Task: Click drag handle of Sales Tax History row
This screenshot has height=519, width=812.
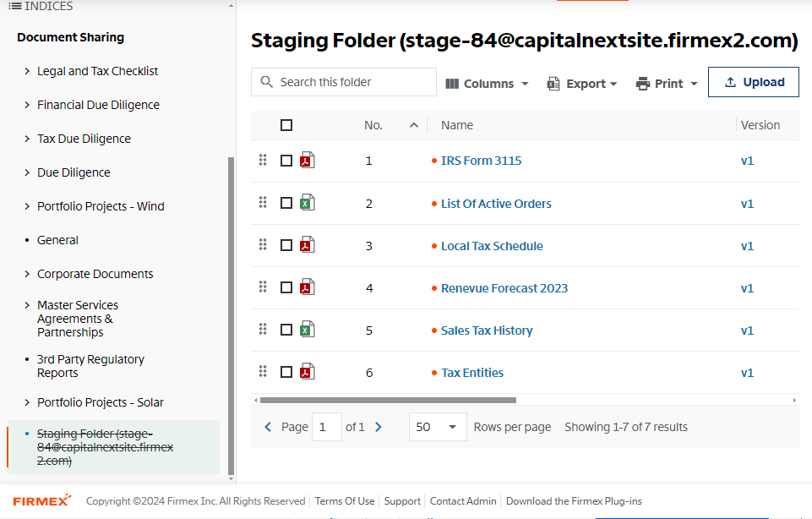Action: 263,329
